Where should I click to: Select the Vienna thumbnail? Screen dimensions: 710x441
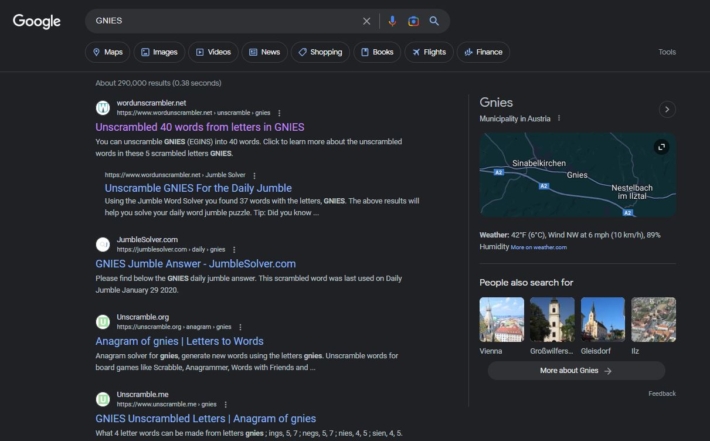[502, 320]
